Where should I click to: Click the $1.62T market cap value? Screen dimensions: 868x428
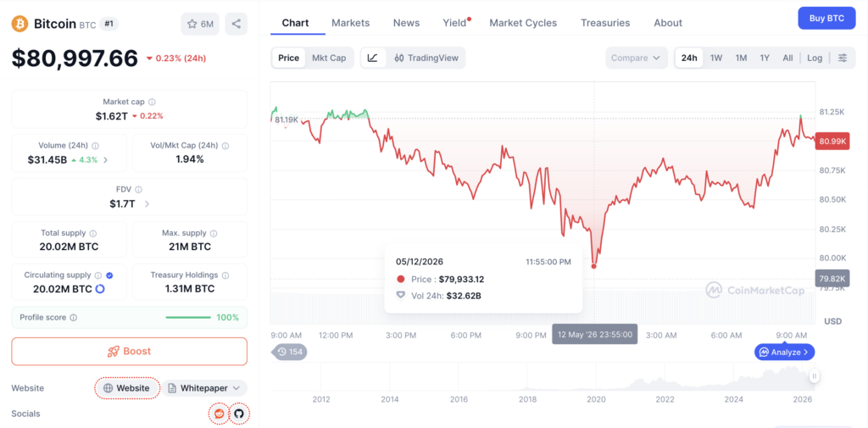111,116
